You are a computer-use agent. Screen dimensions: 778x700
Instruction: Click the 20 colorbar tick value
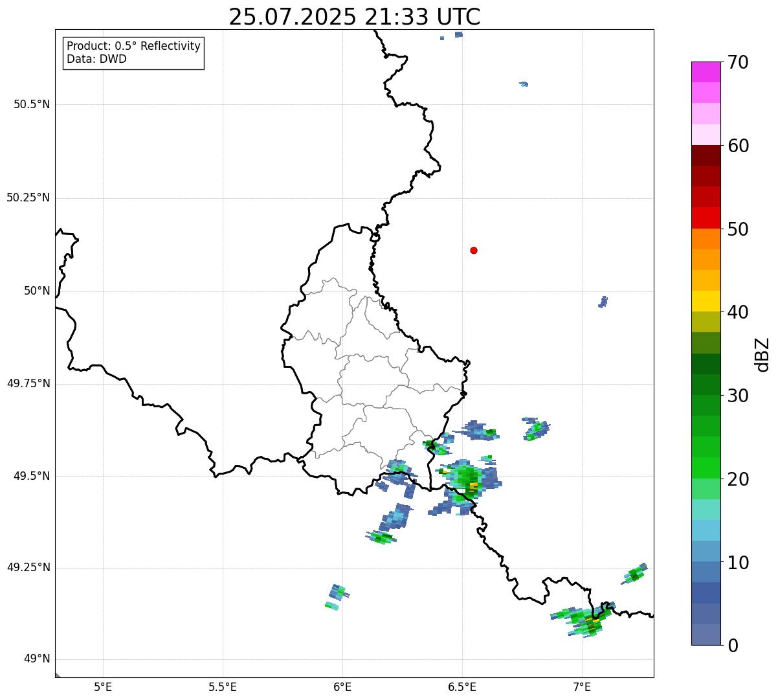click(738, 479)
